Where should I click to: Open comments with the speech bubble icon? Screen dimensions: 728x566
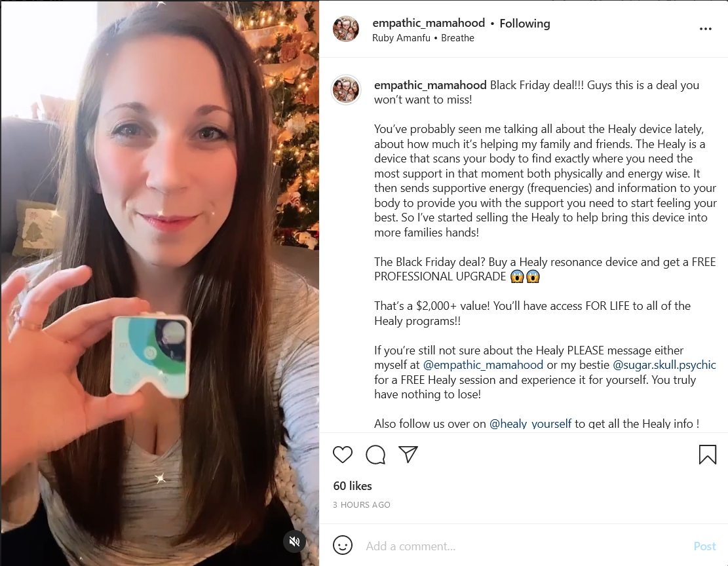click(x=375, y=455)
